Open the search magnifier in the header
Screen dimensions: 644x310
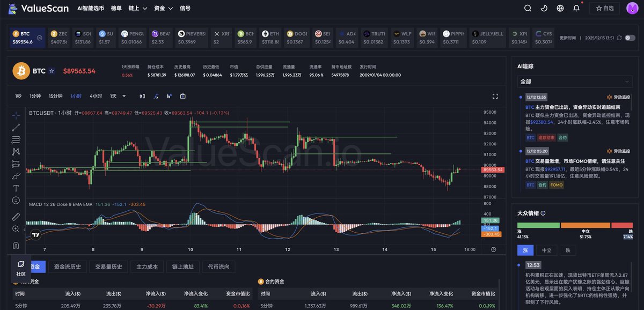coord(528,8)
